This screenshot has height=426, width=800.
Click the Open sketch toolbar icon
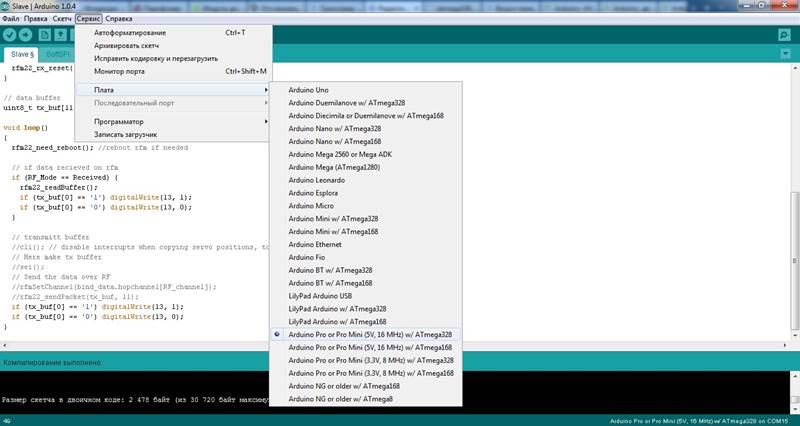coord(60,35)
